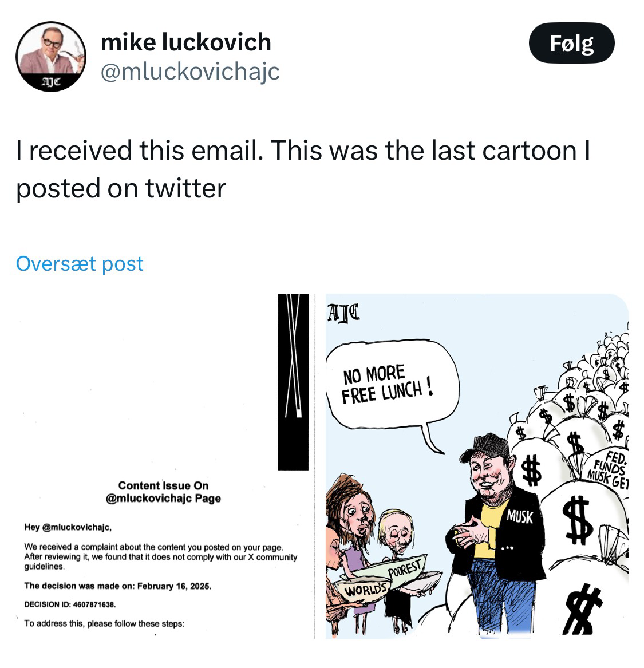Screen dimensions: 644x668
Task: Click the "Fed. Funds Musk Gets" money bag
Action: pyautogui.click(x=607, y=469)
